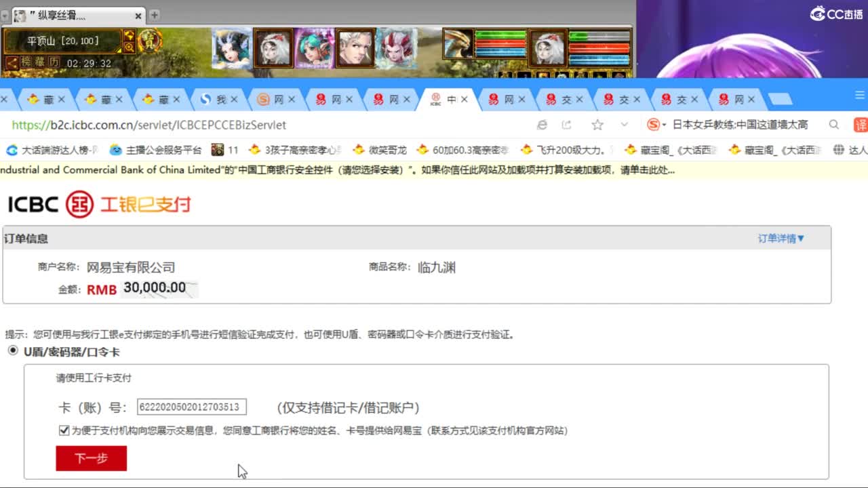Image resolution: width=868 pixels, height=488 pixels.
Task: Open 大话端游达人榜 bookmark
Action: tap(52, 150)
